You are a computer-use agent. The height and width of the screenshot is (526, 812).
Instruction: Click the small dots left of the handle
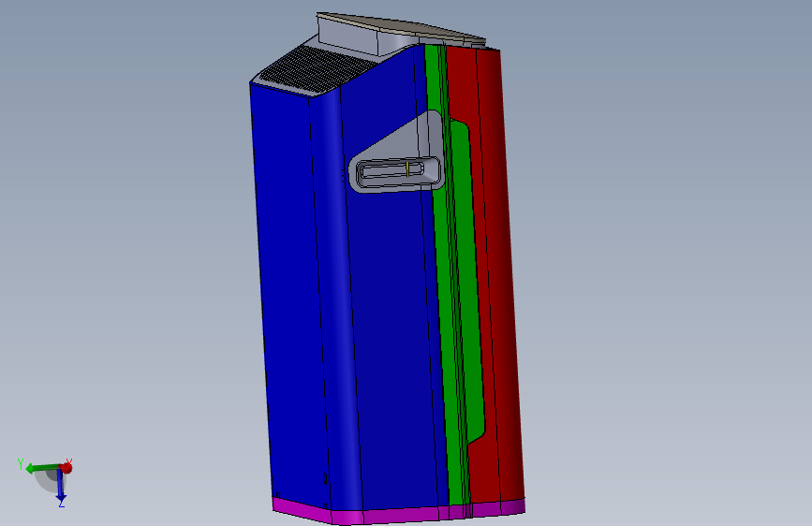(x=343, y=176)
